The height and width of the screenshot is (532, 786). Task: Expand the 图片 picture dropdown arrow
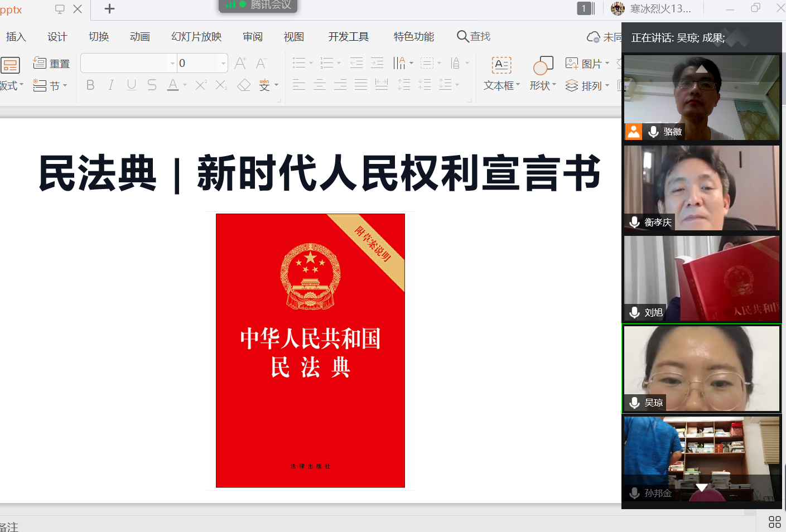(607, 64)
